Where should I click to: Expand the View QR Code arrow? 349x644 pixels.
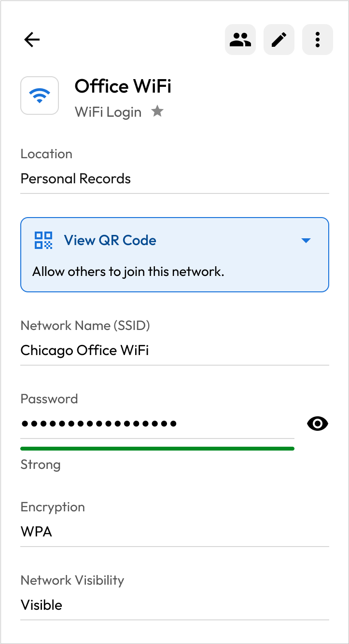tap(306, 240)
